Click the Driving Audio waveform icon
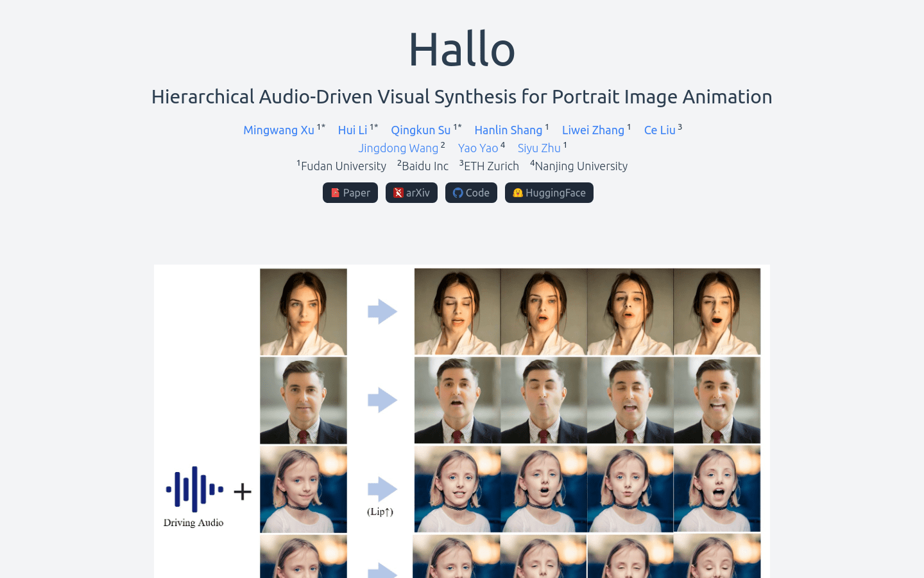 tap(194, 489)
